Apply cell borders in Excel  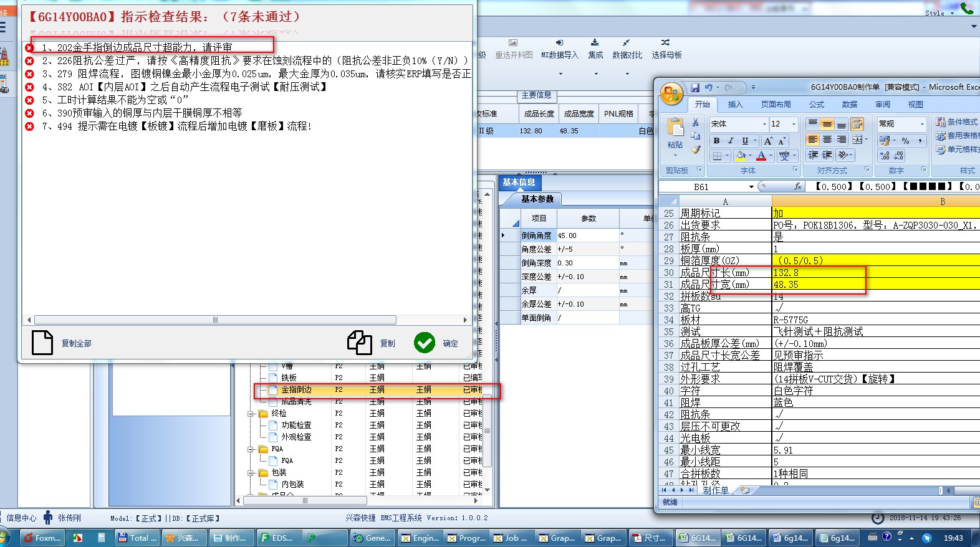click(718, 156)
